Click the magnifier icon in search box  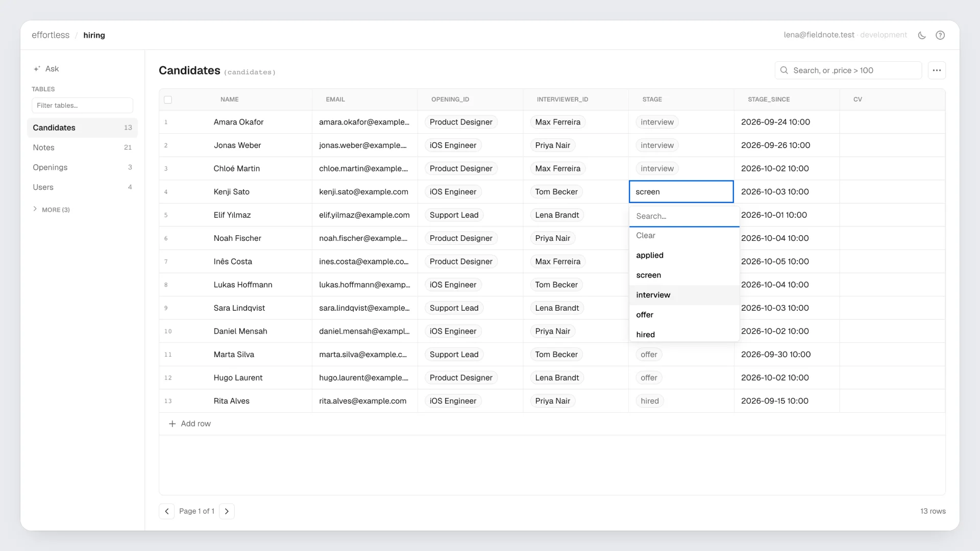point(785,70)
